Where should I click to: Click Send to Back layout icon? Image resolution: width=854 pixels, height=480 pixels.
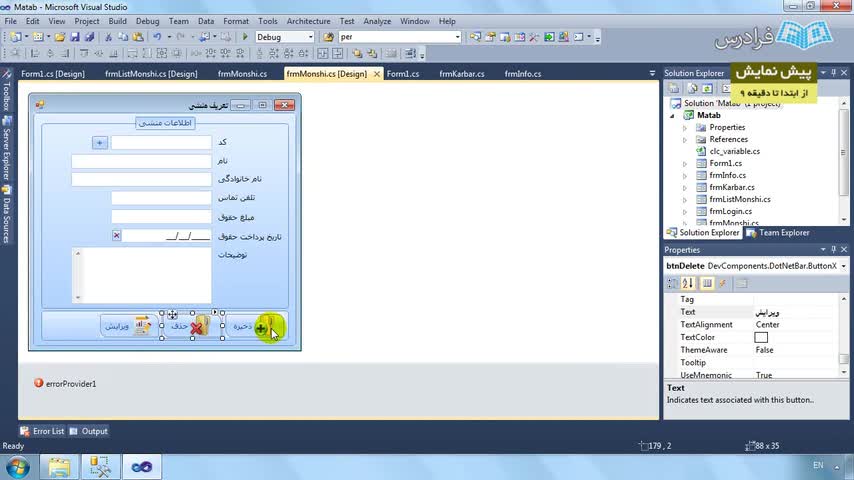[x=372, y=53]
